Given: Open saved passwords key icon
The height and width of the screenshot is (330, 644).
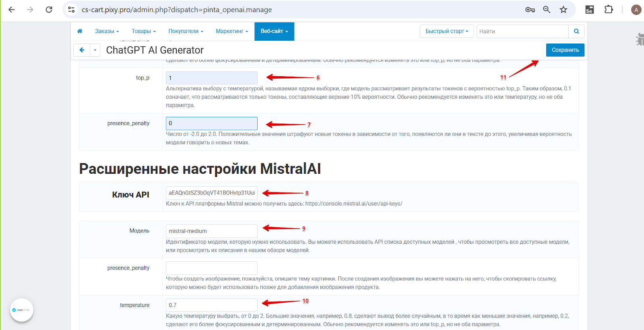Looking at the screenshot, I should pos(530,10).
